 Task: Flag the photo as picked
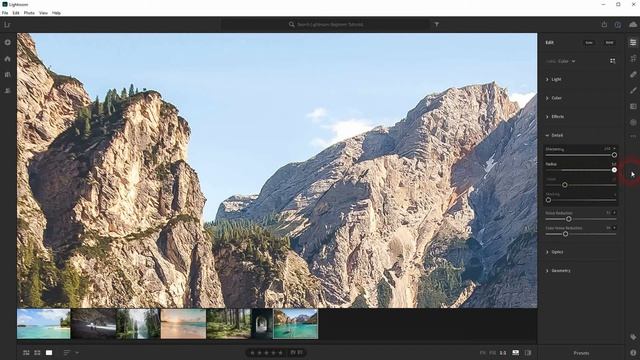[x=293, y=353]
